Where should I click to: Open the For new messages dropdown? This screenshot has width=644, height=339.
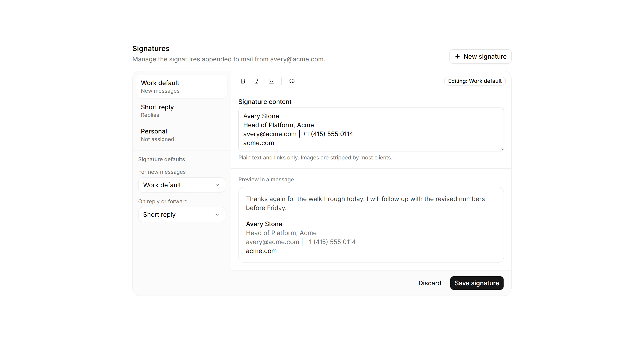(x=182, y=185)
